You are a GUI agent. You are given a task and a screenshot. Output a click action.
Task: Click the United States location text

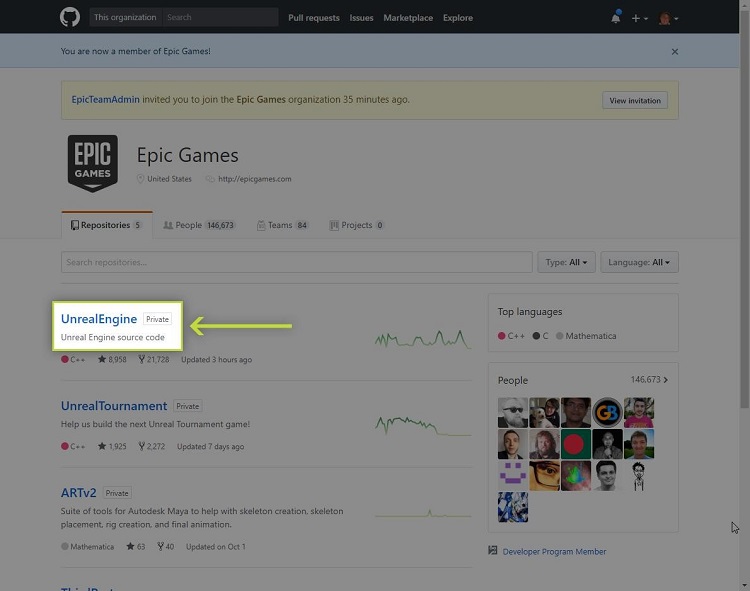click(x=169, y=179)
